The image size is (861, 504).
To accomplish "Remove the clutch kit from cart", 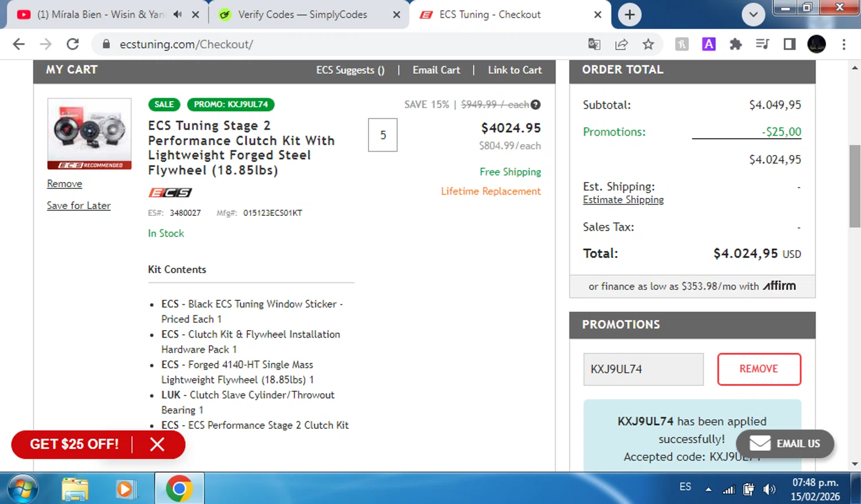I will click(64, 184).
